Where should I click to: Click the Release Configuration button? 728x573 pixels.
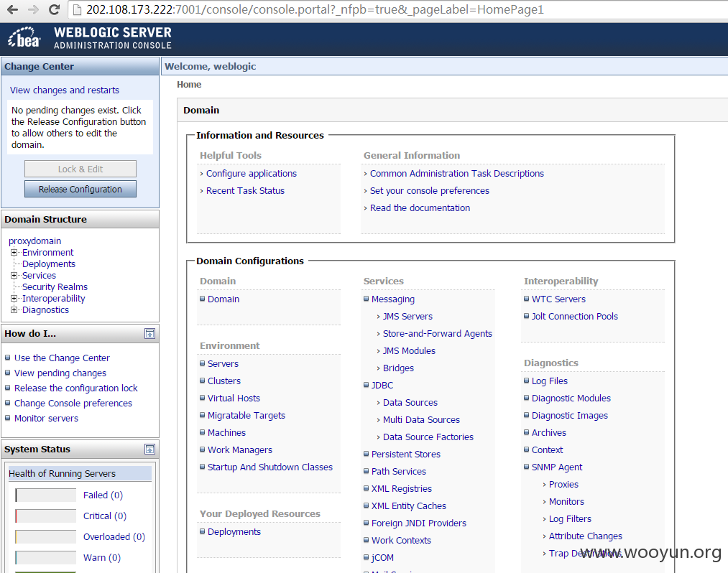(x=80, y=189)
